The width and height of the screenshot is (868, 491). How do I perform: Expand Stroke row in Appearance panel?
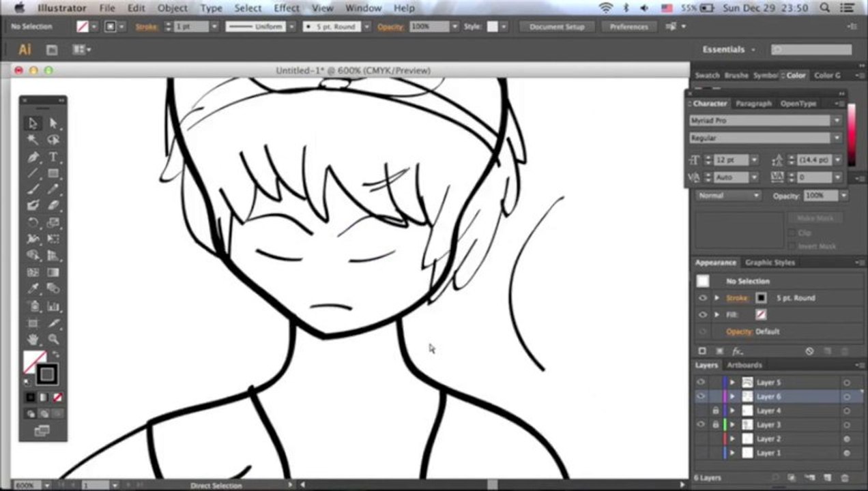(717, 298)
